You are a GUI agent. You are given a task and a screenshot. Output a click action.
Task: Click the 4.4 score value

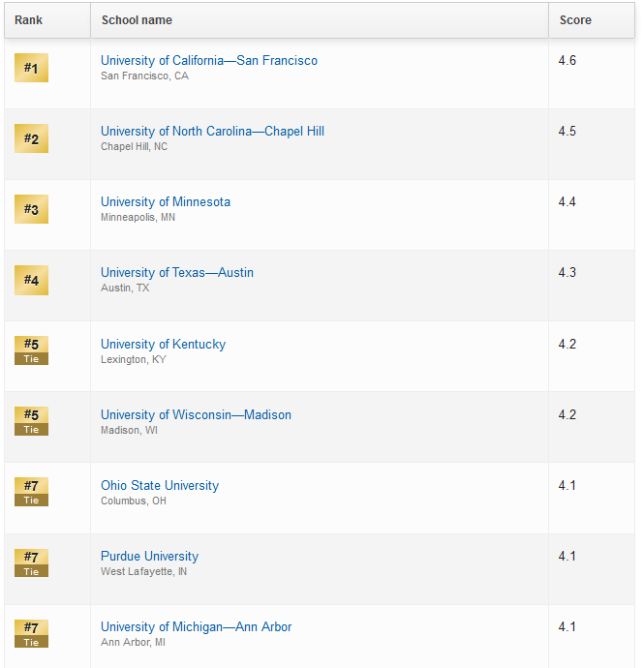pos(567,202)
